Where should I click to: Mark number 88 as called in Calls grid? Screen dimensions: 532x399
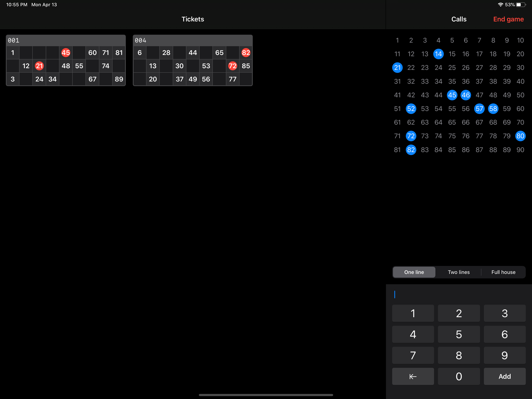(493, 150)
